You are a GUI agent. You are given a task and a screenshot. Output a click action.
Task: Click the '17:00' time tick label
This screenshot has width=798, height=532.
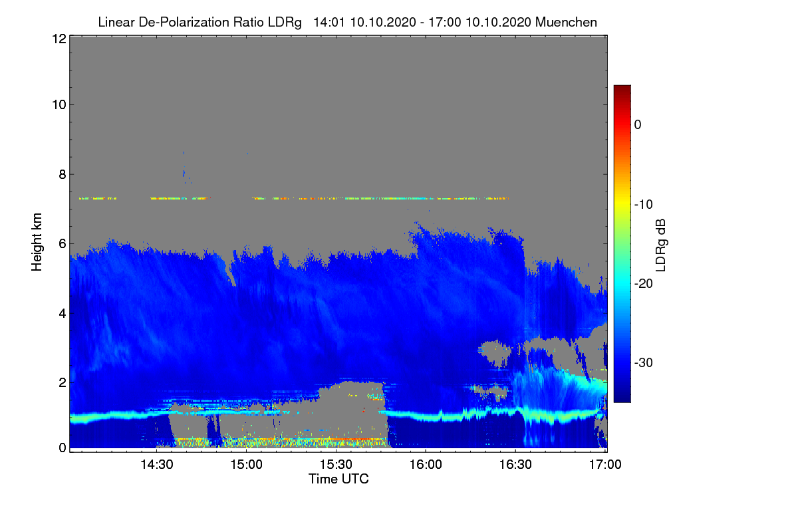pyautogui.click(x=604, y=464)
